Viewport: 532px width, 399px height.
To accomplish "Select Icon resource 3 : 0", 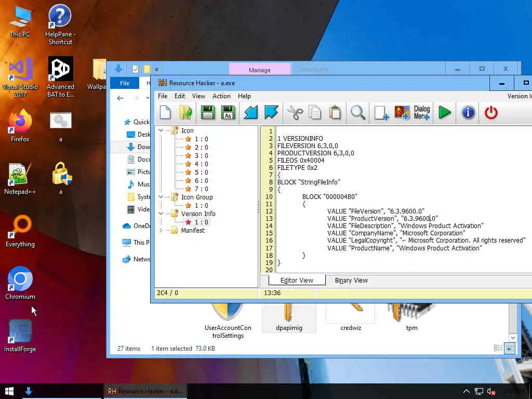I will pos(201,156).
